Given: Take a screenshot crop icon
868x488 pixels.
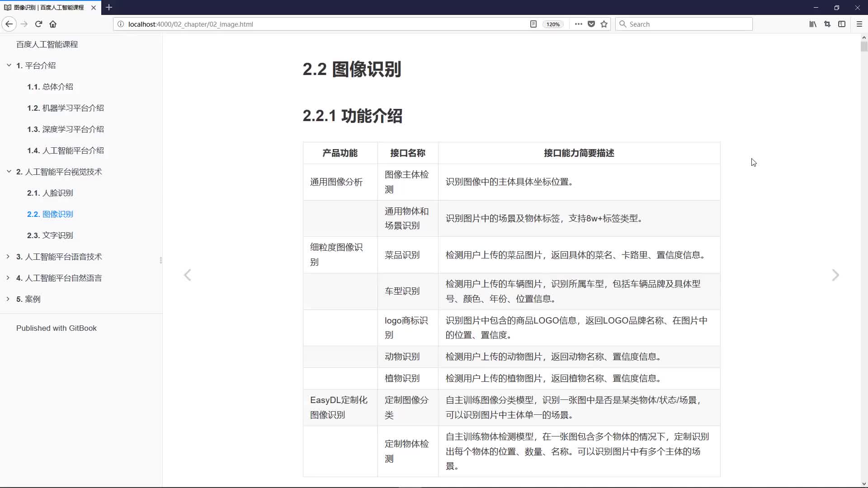Looking at the screenshot, I should [x=827, y=24].
